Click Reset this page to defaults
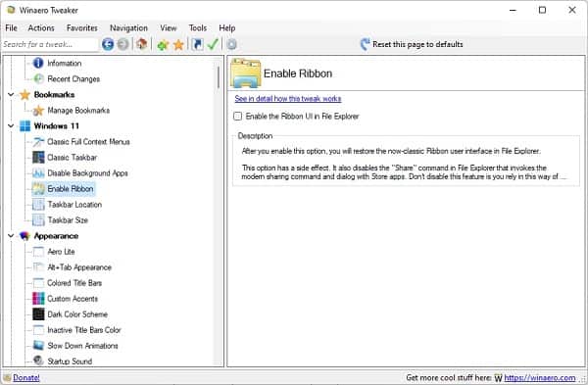The image size is (588, 385). (x=412, y=44)
